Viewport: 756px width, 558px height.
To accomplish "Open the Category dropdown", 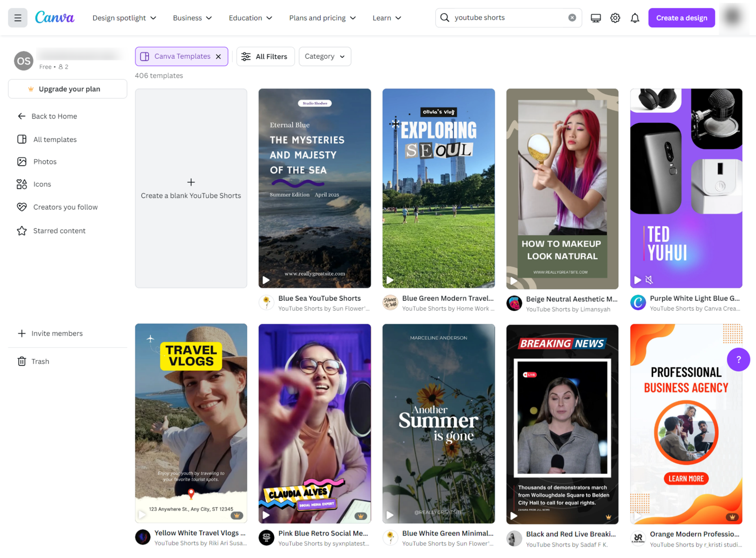I will 324,56.
